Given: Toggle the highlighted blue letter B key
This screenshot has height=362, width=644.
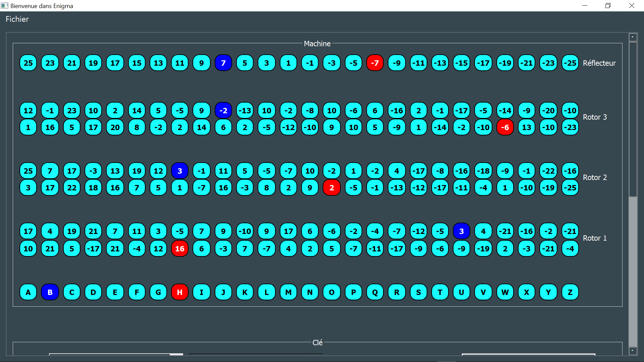Looking at the screenshot, I should (x=50, y=292).
